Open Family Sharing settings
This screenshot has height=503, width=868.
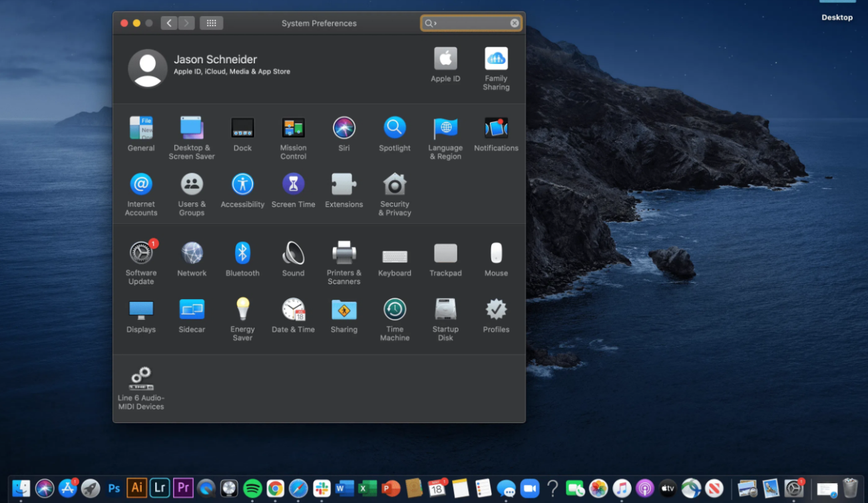click(496, 59)
